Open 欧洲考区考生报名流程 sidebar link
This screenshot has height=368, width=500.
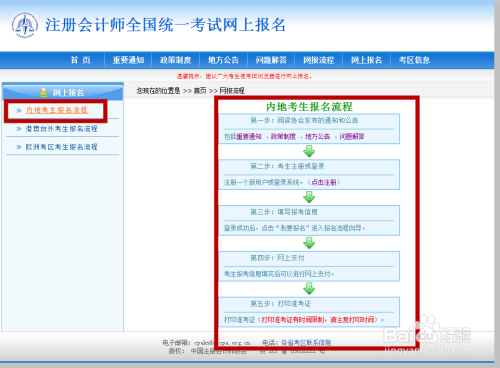click(x=62, y=147)
